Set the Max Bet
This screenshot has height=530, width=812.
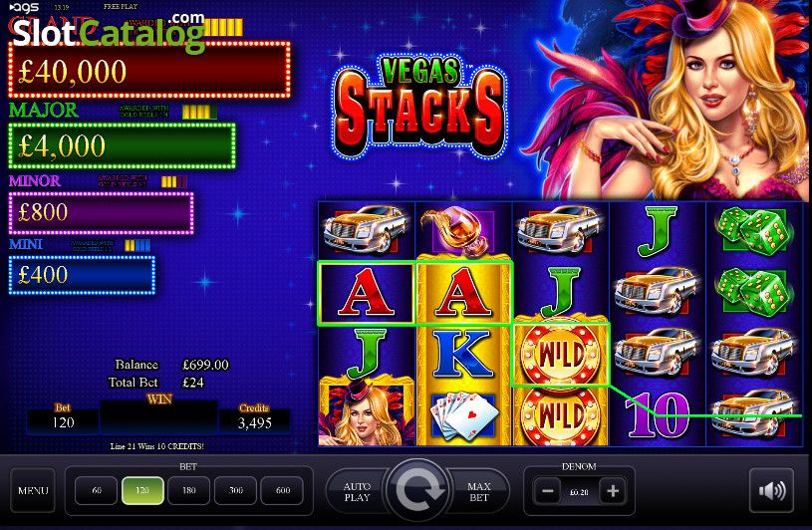[x=478, y=492]
